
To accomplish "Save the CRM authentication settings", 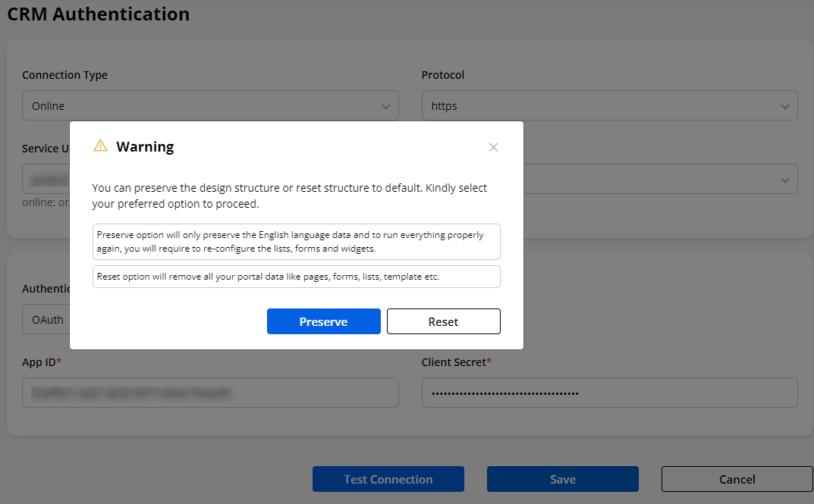I will 562,479.
